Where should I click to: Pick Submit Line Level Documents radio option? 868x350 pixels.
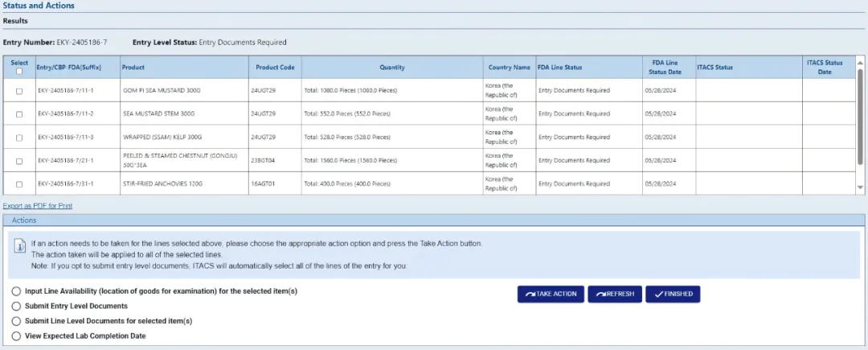click(16, 321)
